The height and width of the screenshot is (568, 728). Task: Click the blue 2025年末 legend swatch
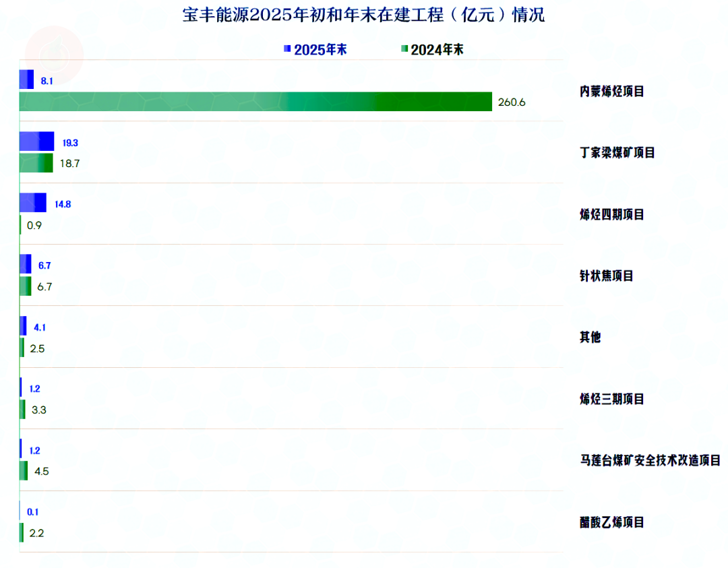[287, 49]
